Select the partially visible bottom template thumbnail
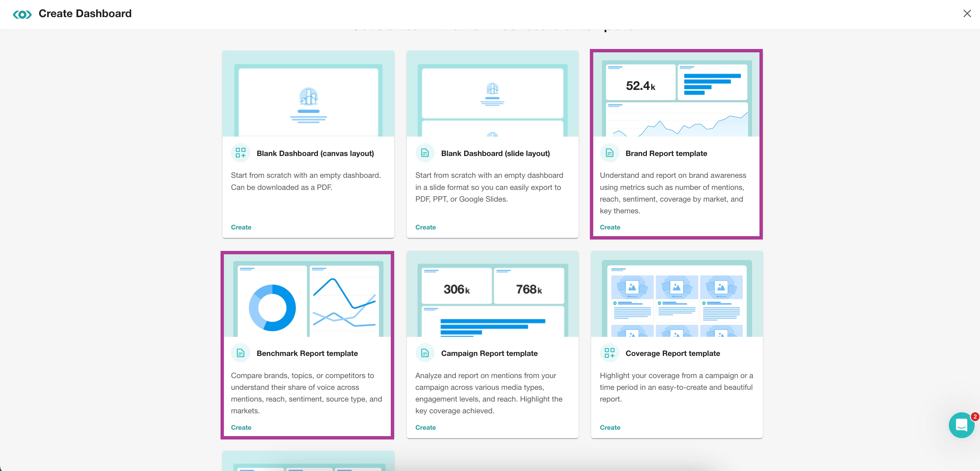 pyautogui.click(x=308, y=461)
